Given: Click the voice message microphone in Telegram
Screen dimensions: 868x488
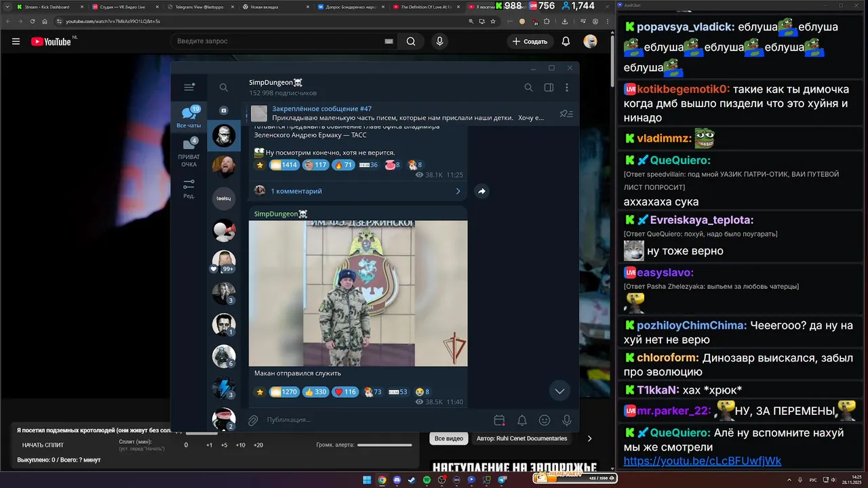Looking at the screenshot, I should [567, 420].
